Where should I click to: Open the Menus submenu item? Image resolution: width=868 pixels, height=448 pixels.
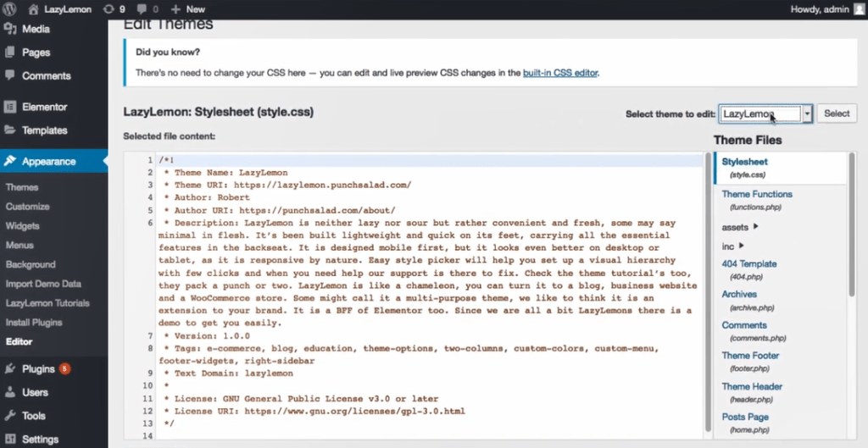coord(20,245)
